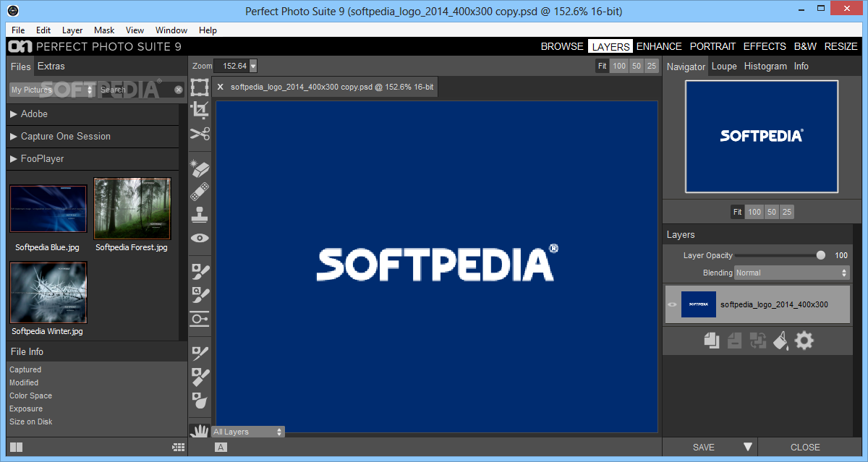868x462 pixels.
Task: Switch to the Loupe tab
Action: point(724,67)
